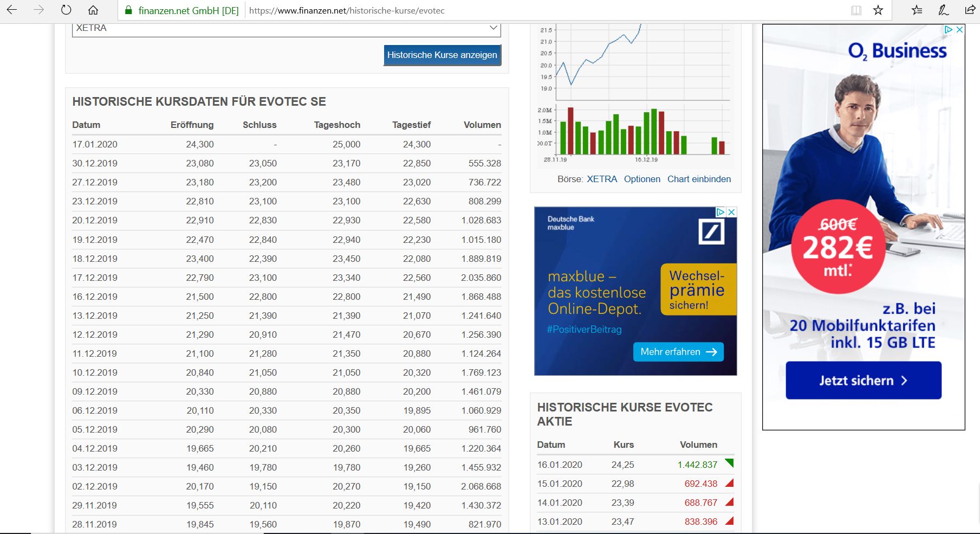Go back to the previous page
The width and height of the screenshot is (980, 534).
[x=11, y=10]
